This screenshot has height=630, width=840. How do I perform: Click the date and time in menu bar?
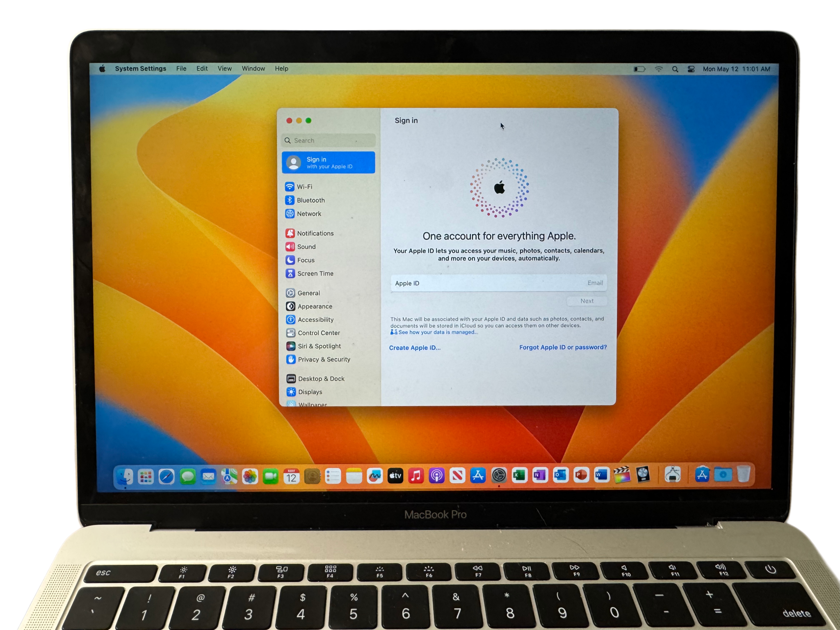736,69
